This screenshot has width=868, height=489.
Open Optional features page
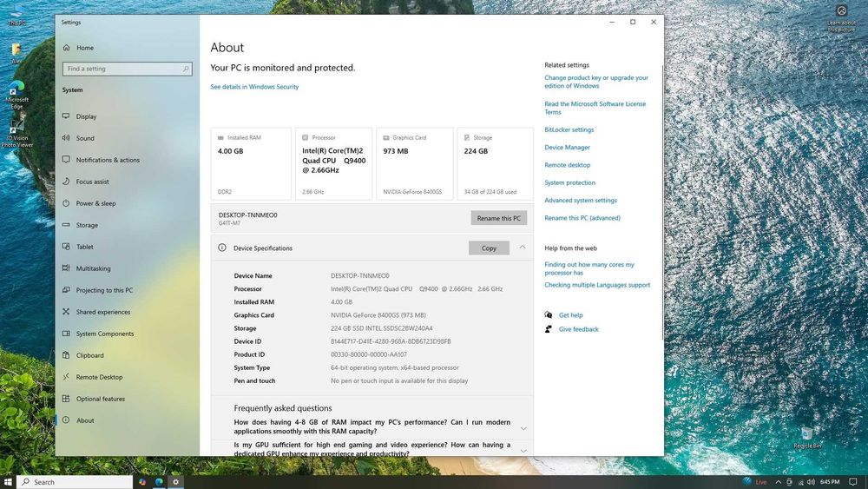click(x=100, y=399)
